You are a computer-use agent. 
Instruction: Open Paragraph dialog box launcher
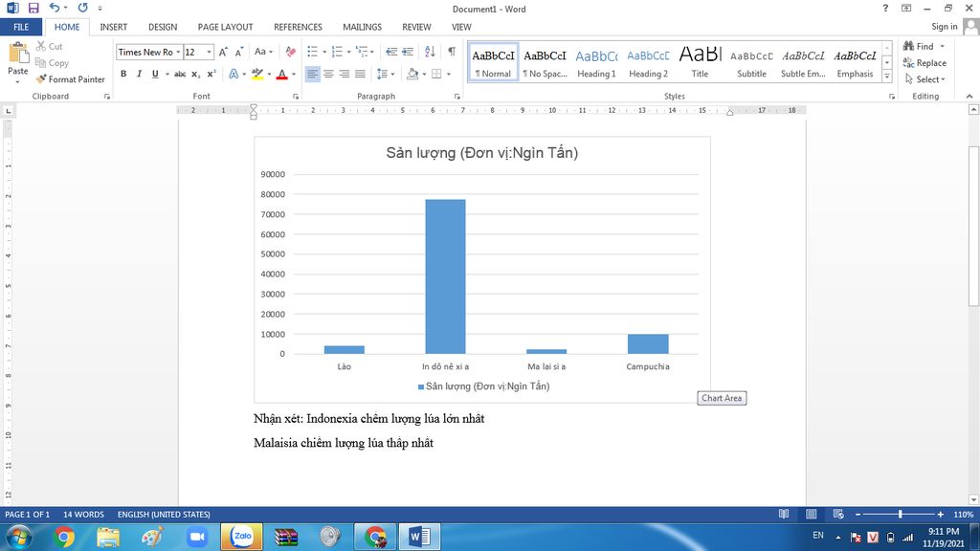point(457,97)
